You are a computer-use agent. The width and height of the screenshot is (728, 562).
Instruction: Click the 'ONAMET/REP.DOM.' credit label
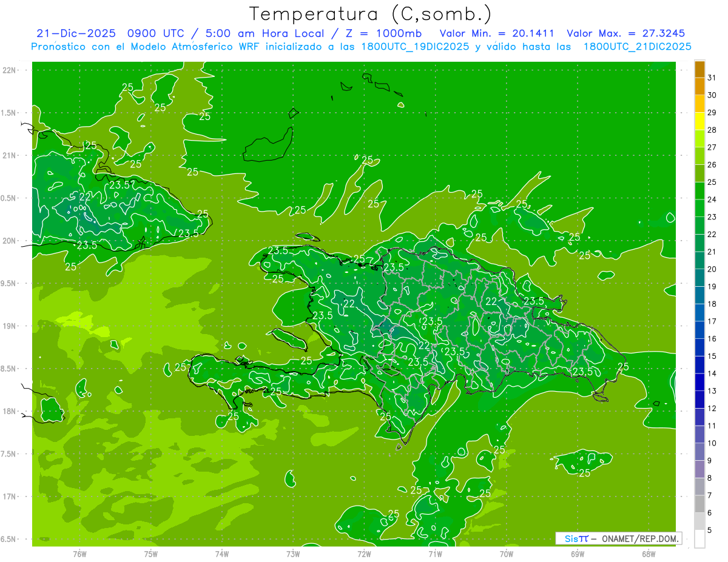pos(641,538)
